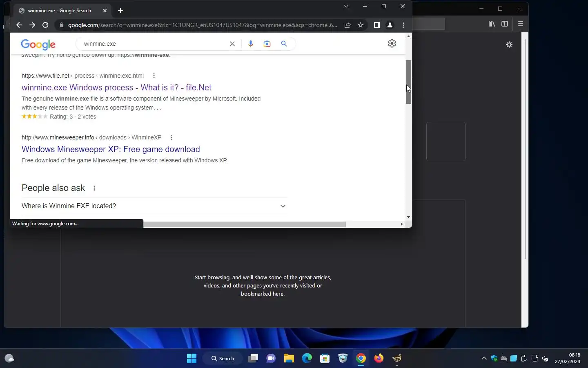Click the vertical scrollbar thumb in Chrome

[x=408, y=82]
